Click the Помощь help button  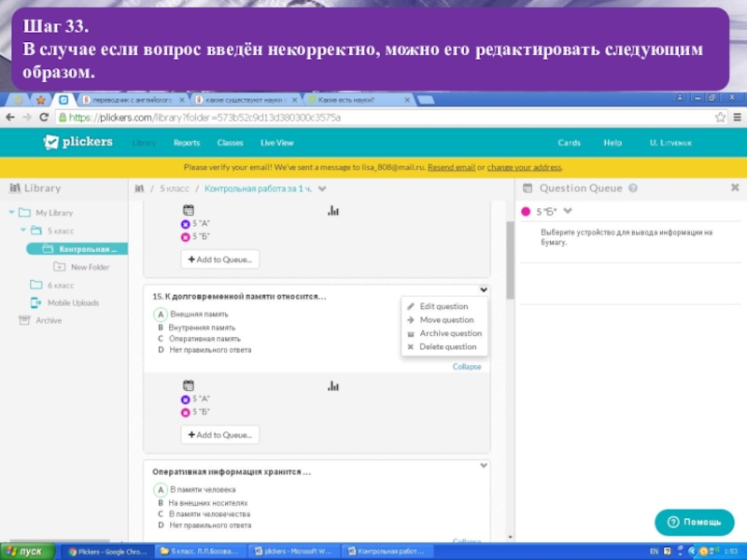(695, 522)
